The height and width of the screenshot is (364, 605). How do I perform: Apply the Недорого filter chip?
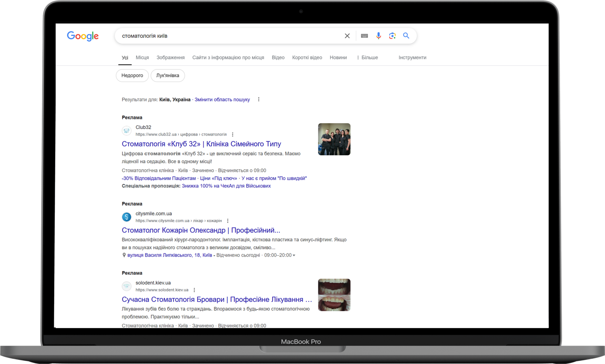(x=132, y=76)
